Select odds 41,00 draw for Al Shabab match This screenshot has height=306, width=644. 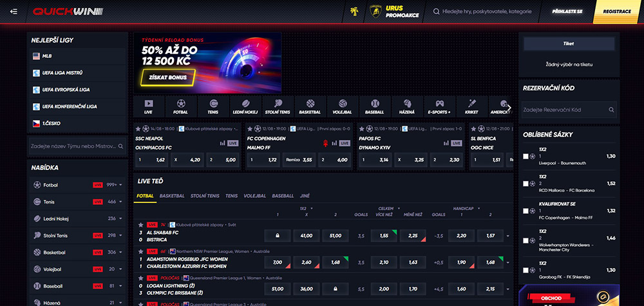(x=307, y=236)
